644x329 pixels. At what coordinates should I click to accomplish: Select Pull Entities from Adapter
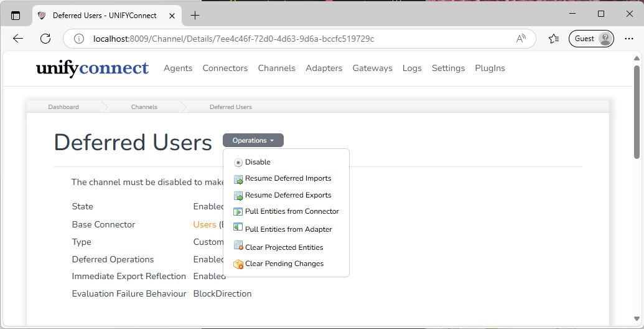(288, 229)
